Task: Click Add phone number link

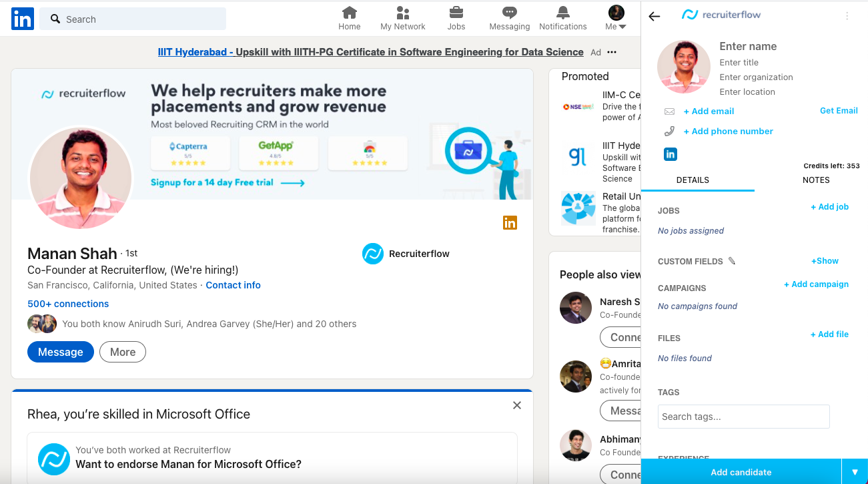Action: tap(728, 132)
